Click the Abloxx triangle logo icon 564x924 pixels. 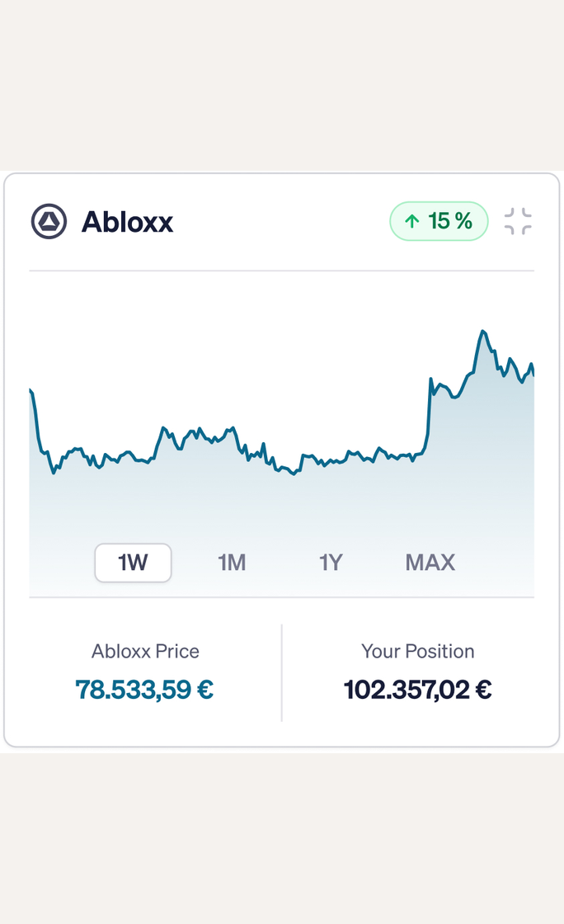[x=49, y=222]
